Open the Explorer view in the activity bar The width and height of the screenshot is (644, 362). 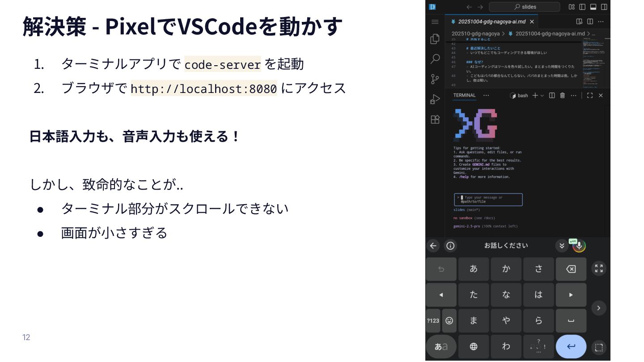[435, 39]
